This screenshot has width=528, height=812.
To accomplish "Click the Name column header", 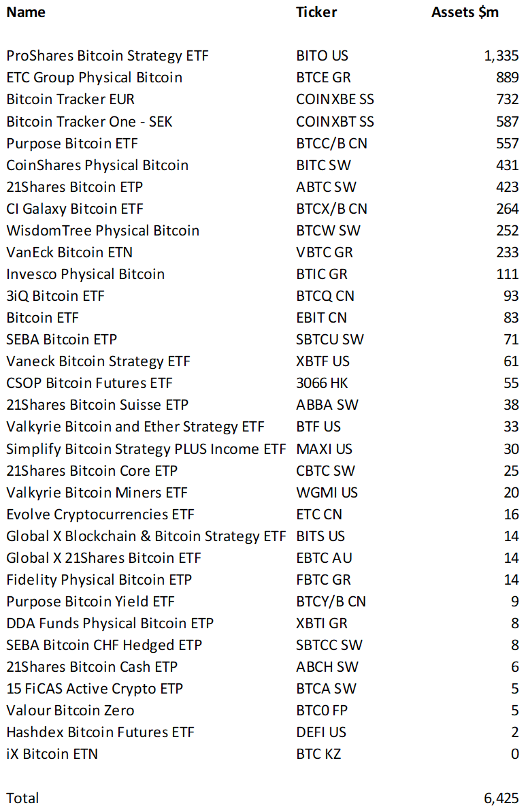I will pyautogui.click(x=26, y=12).
